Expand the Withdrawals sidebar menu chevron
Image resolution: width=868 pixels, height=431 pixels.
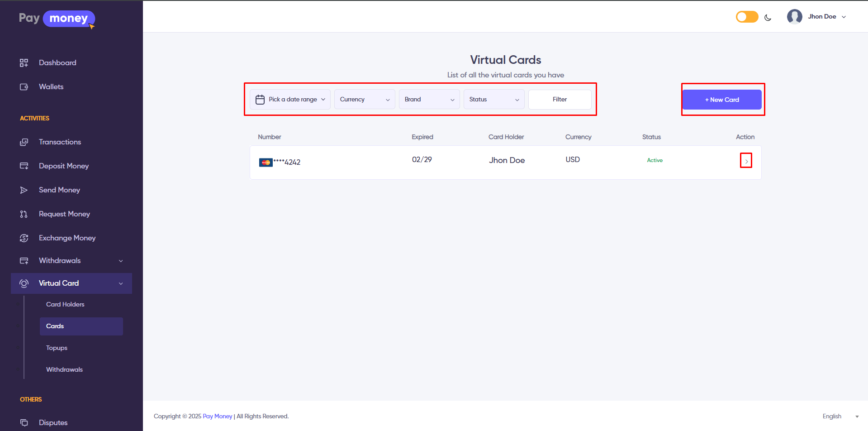[x=121, y=261]
